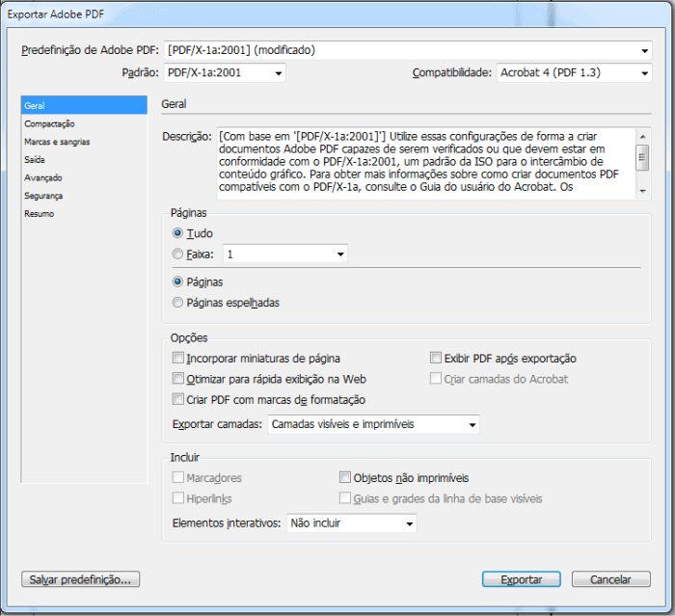Screen dimensions: 675x616
Task: Enable Exibir PDF após exportação
Action: tap(436, 358)
